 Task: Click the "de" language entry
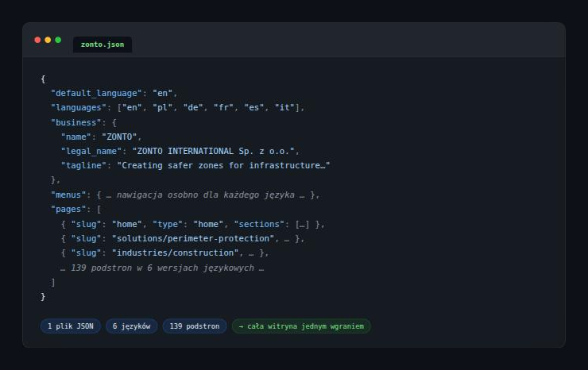(x=193, y=108)
